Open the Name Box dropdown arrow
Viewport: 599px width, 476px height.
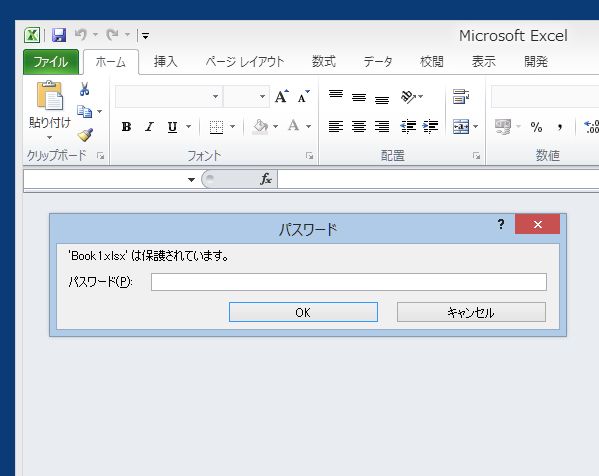tap(191, 180)
